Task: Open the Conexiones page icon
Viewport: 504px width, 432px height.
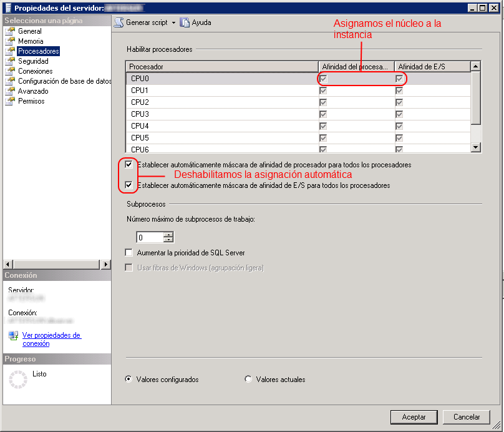Action: 10,71
